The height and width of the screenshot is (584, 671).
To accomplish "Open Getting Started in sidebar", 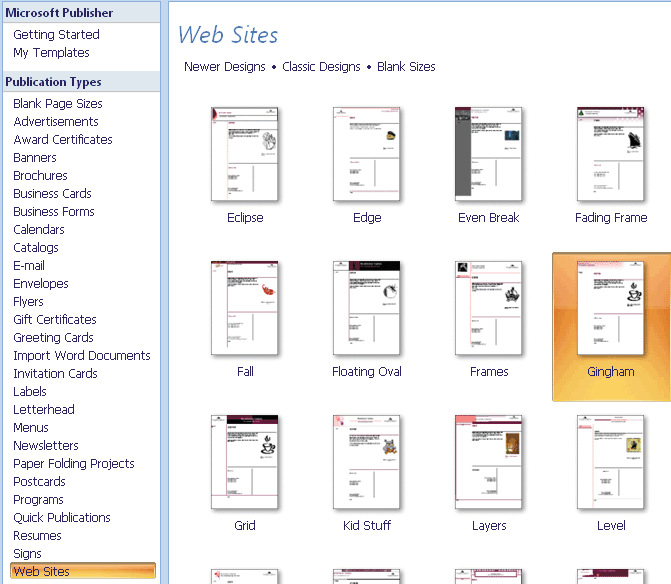I will [x=56, y=34].
